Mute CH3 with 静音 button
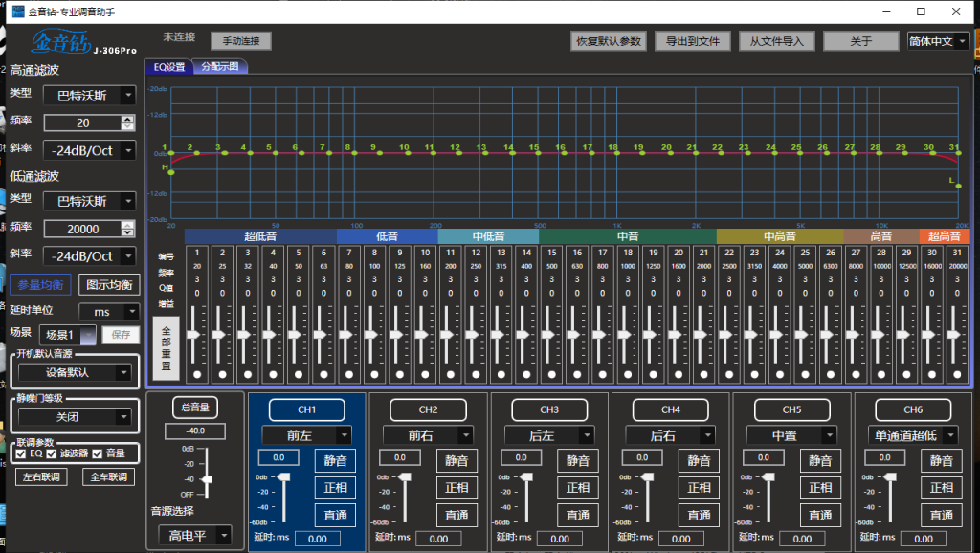The height and width of the screenshot is (553, 980). [578, 461]
